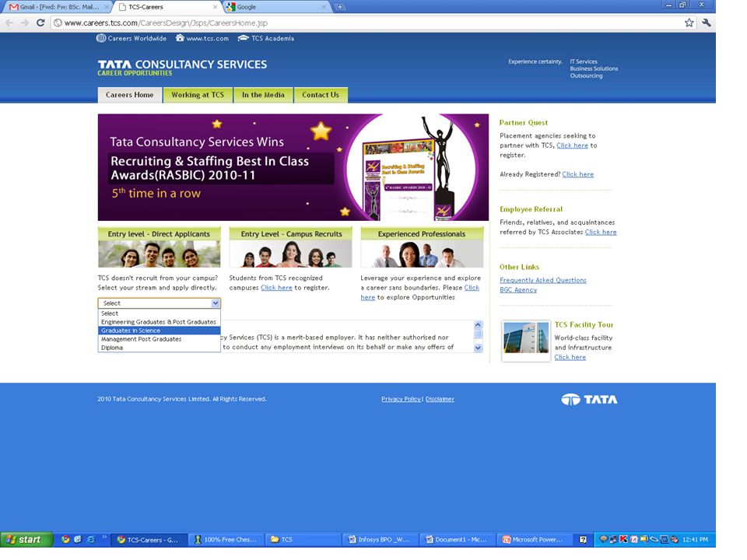This screenshot has width=747, height=560.
Task: Switch to Microsoft PowerPoint in taskbar
Action: tap(535, 540)
